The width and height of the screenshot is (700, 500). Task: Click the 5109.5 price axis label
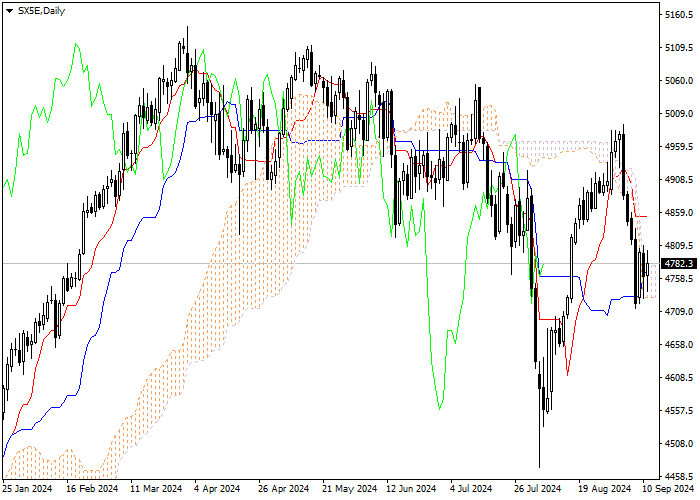(x=679, y=48)
